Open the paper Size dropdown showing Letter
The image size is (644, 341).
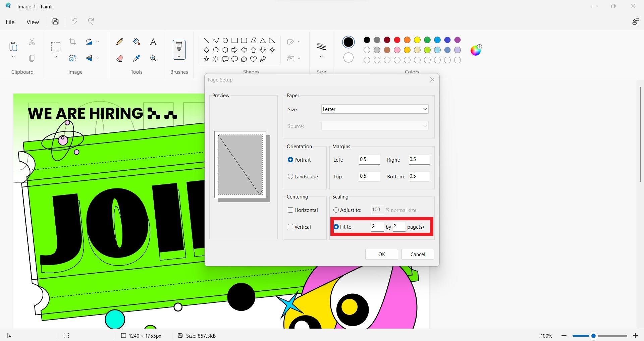pyautogui.click(x=374, y=109)
